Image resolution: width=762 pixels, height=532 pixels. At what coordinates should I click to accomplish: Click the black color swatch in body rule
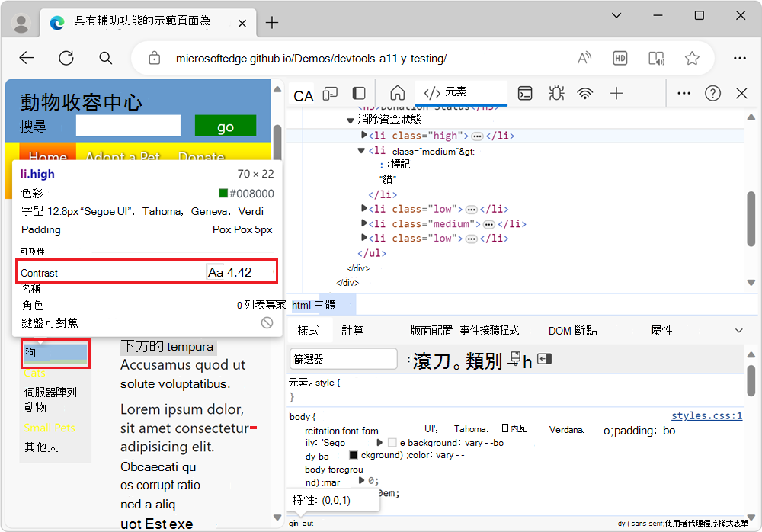click(354, 455)
